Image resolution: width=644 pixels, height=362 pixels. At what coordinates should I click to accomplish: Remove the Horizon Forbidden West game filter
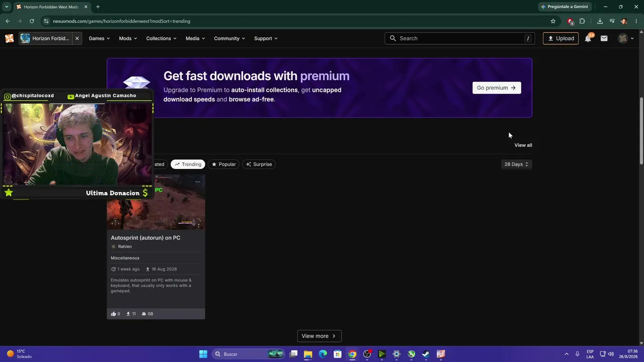point(77,38)
